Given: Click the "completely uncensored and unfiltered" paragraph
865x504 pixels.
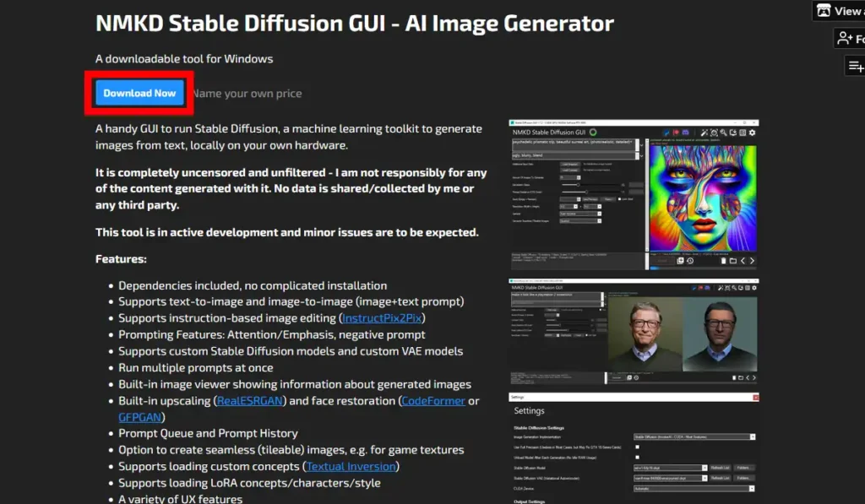Looking at the screenshot, I should [x=291, y=188].
